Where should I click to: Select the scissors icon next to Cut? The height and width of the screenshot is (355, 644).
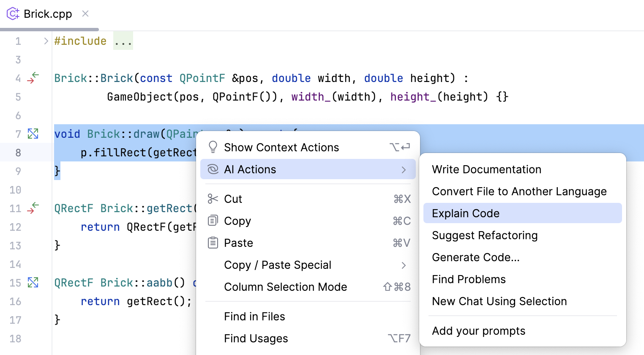(x=213, y=199)
